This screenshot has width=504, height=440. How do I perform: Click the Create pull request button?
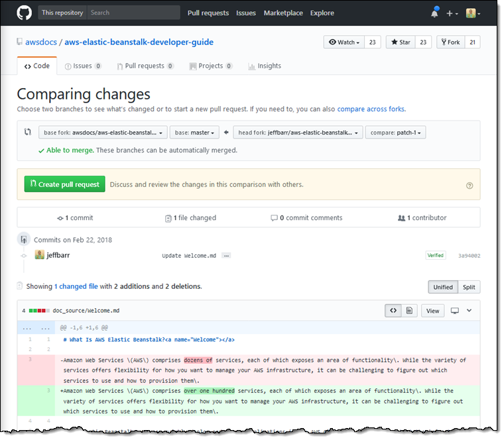click(x=65, y=184)
